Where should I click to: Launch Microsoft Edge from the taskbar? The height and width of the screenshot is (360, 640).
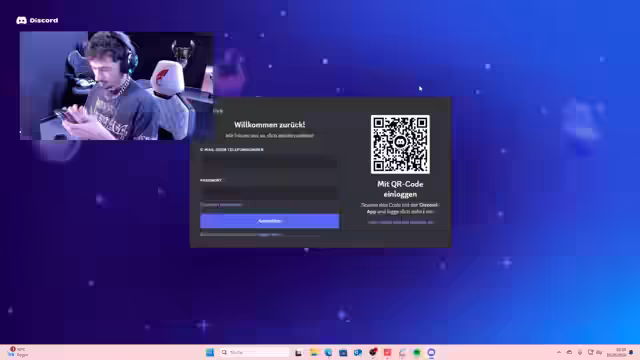pyautogui.click(x=329, y=352)
